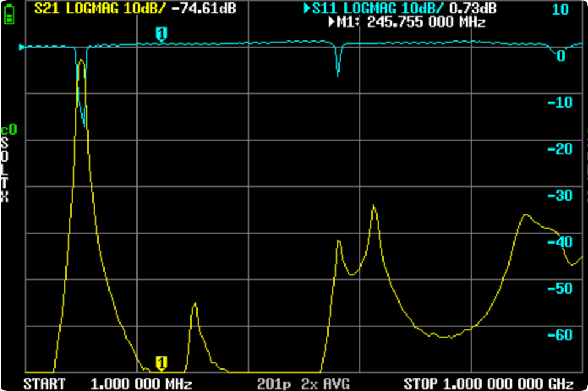Click the -50 scale label

tap(560, 289)
